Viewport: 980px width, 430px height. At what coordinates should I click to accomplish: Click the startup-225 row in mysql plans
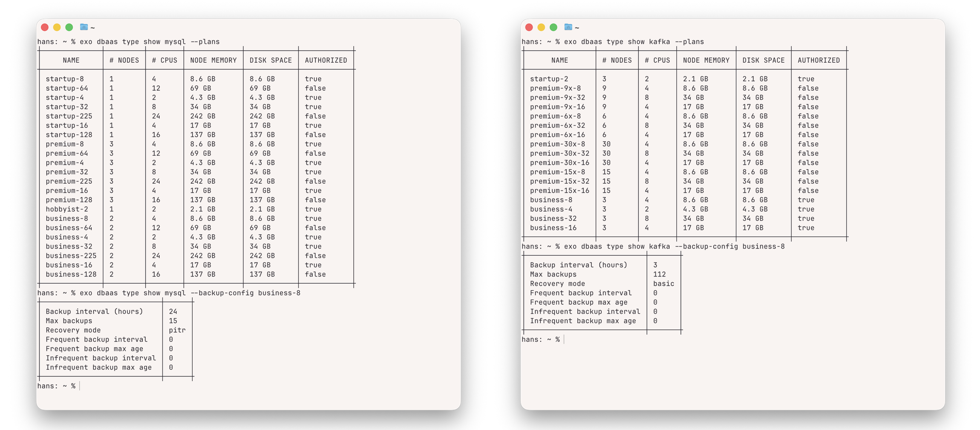tap(69, 116)
